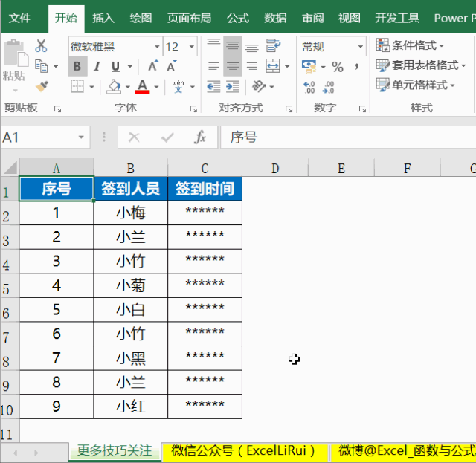Apply fill color bucket
Image resolution: width=476 pixels, height=463 pixels.
coord(114,86)
